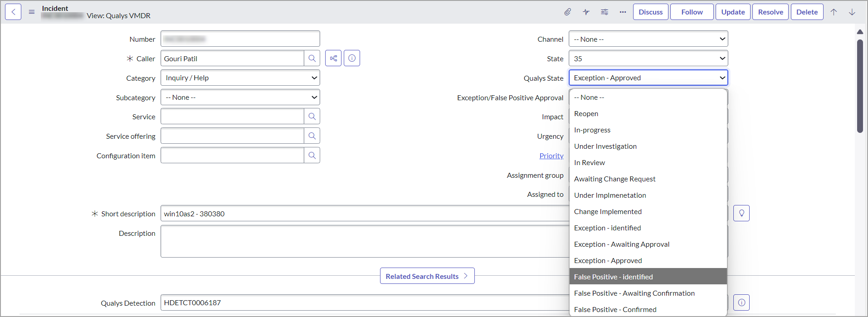Open the activity stream pulse icon
The height and width of the screenshot is (317, 868).
pos(586,12)
